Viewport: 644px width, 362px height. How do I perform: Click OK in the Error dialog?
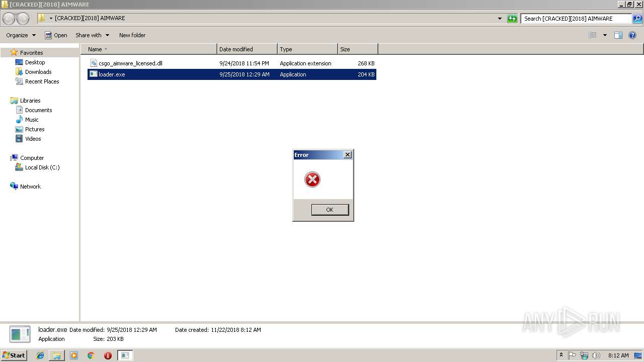(x=330, y=210)
